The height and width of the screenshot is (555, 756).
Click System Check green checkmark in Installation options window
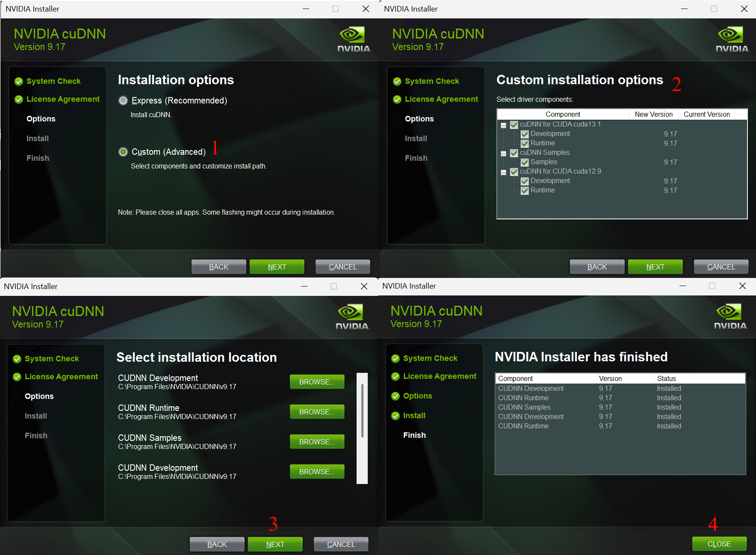(x=19, y=82)
